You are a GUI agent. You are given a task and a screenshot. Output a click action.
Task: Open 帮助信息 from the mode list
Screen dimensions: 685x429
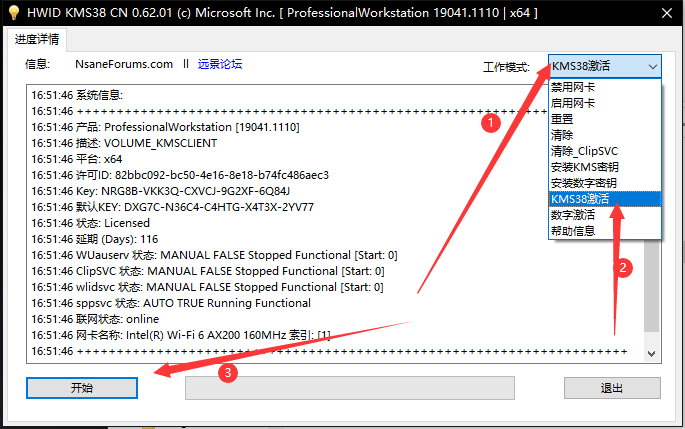pos(605,231)
